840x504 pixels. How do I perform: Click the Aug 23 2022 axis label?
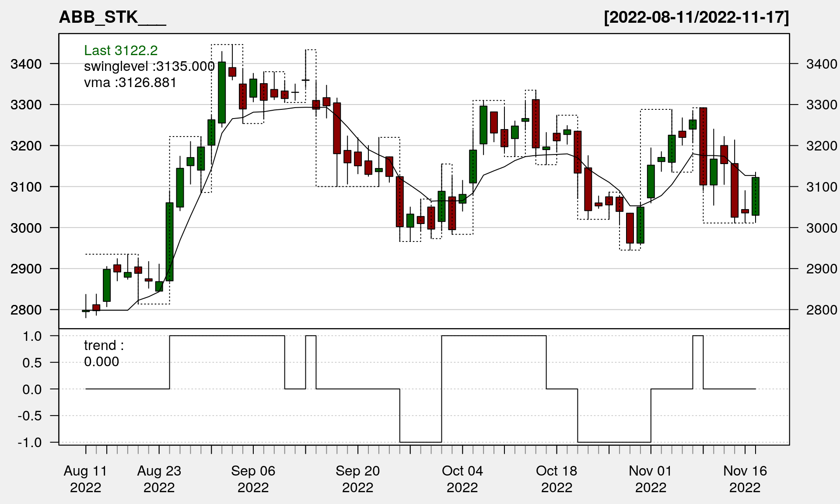point(159,479)
